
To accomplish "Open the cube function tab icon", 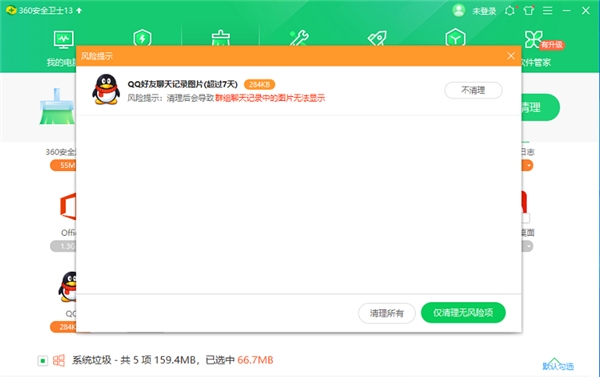I will click(455, 38).
